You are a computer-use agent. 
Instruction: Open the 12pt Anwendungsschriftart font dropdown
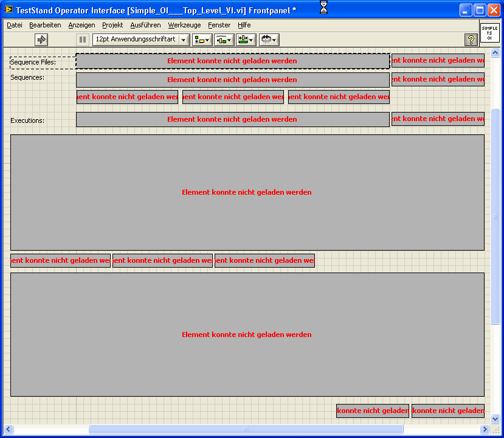tap(141, 40)
